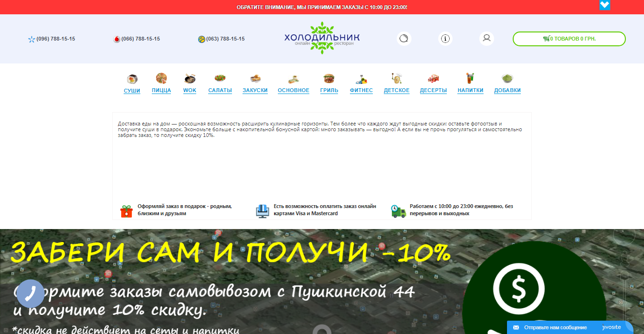
Task: Open the Салаты menu category
Action: (220, 90)
